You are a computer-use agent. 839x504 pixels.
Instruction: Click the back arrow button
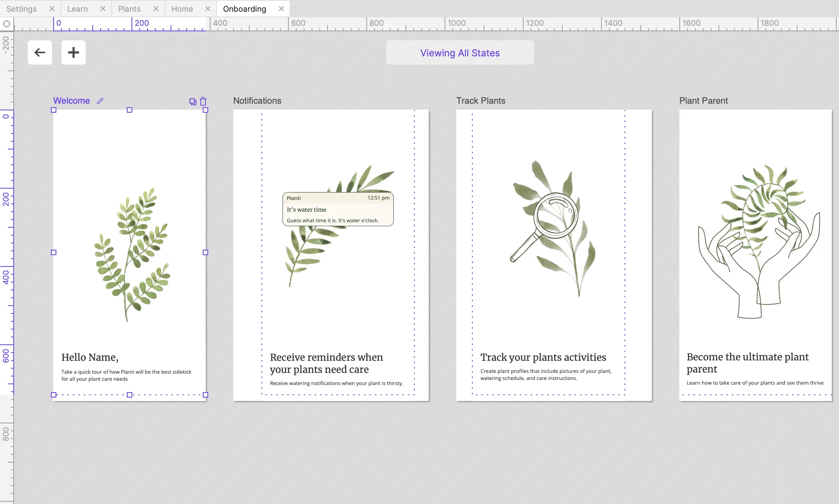[x=40, y=52]
